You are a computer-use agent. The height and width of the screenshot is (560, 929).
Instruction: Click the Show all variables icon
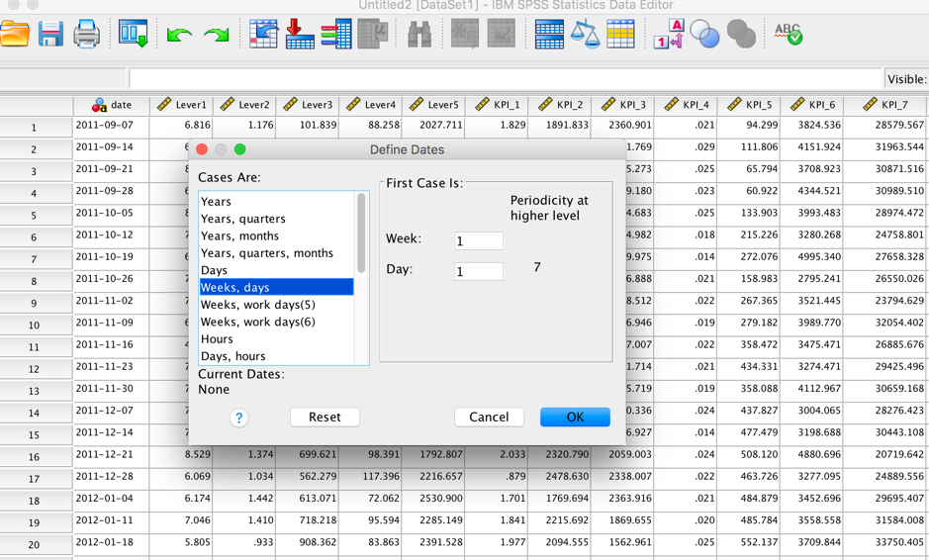click(x=741, y=34)
